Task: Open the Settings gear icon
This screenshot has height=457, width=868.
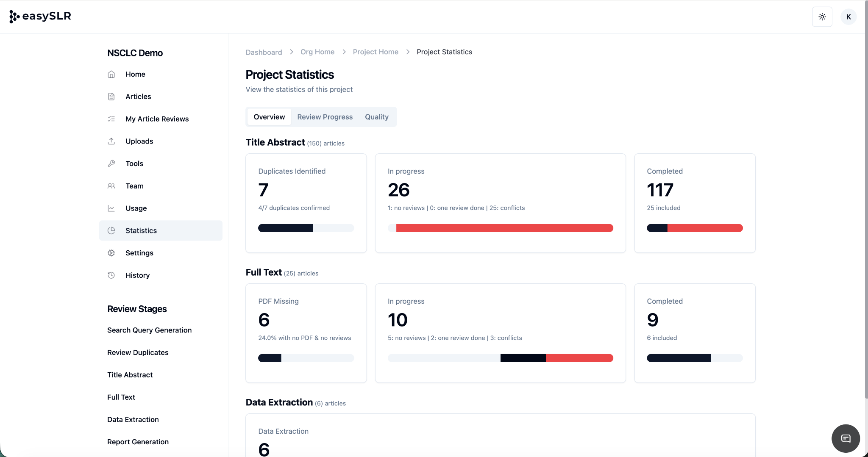Action: 111,253
